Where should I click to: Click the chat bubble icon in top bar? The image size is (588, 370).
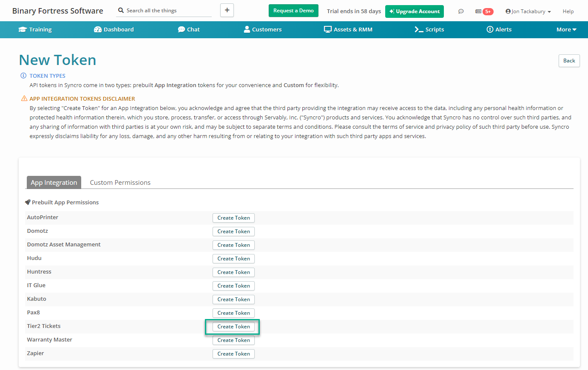pyautogui.click(x=461, y=11)
